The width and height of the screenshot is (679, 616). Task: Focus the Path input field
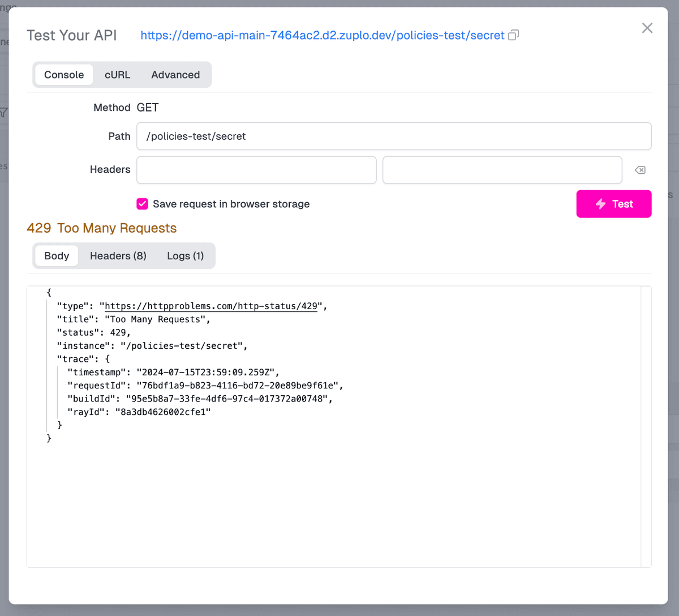pos(393,136)
